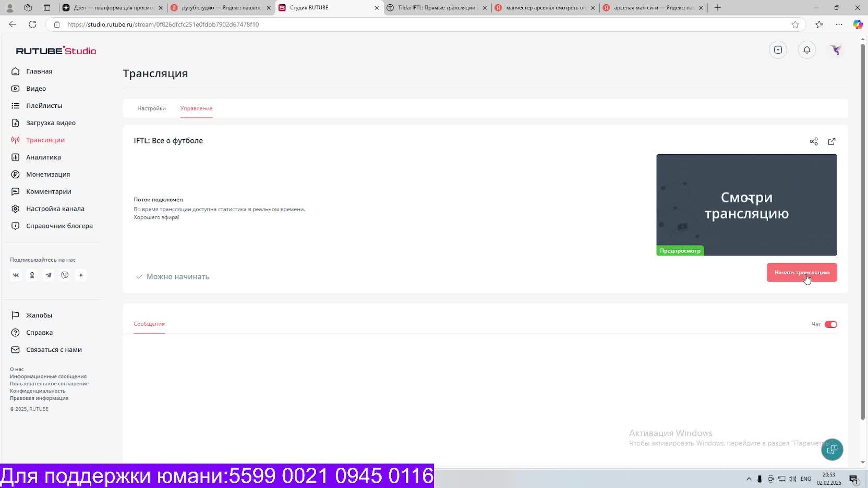Open taskbar clock and date
This screenshot has height=488, width=868.
[x=829, y=479]
